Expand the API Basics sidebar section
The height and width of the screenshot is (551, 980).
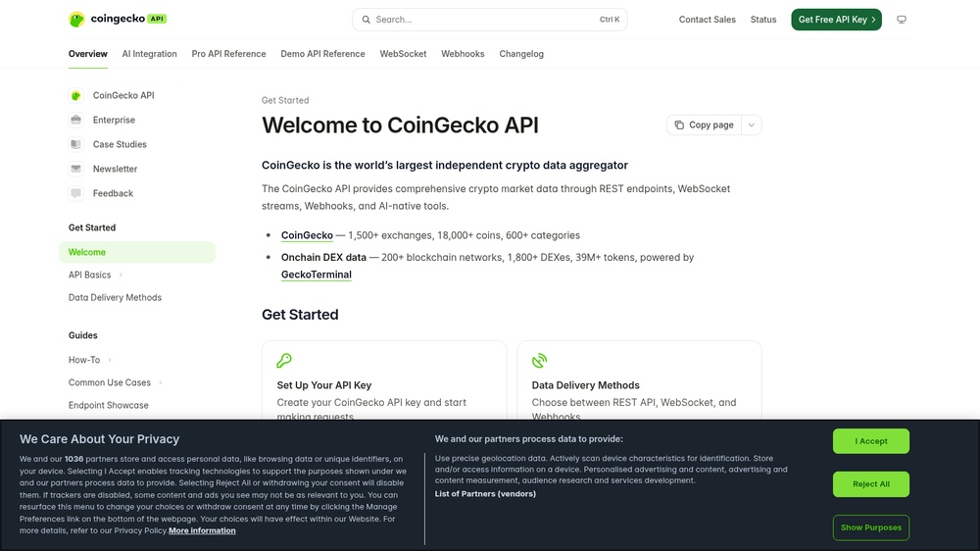(x=121, y=275)
